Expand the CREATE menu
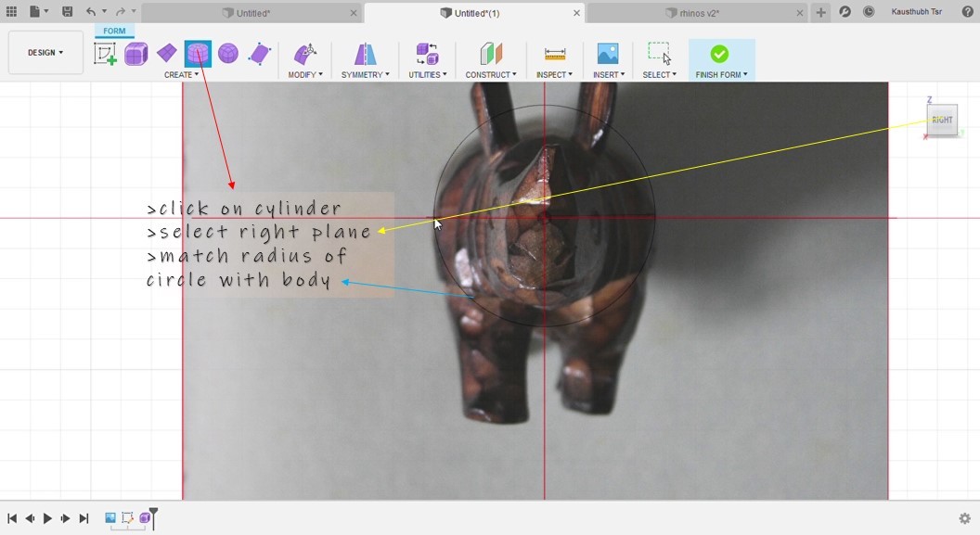 181,74
